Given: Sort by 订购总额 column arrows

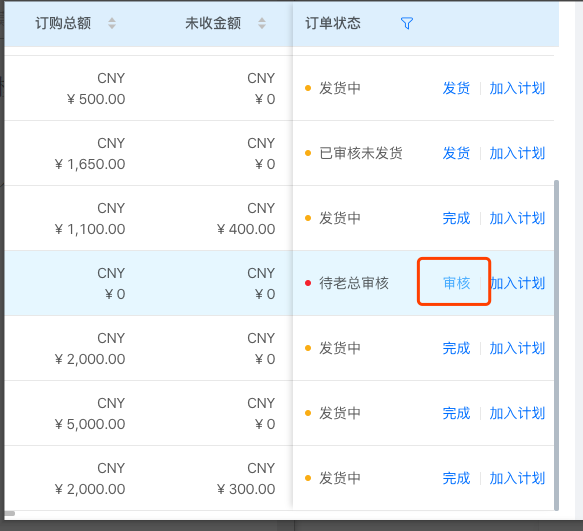Looking at the screenshot, I should (x=112, y=23).
